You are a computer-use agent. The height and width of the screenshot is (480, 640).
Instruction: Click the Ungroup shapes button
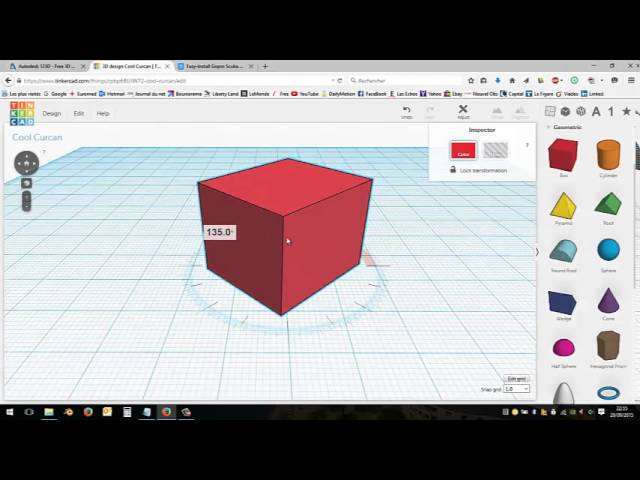click(520, 112)
